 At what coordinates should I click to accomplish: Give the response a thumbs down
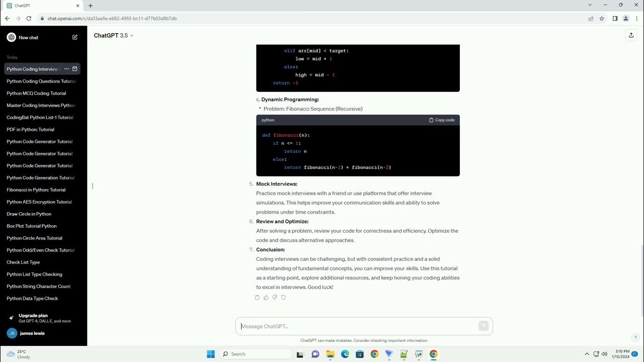[275, 297]
